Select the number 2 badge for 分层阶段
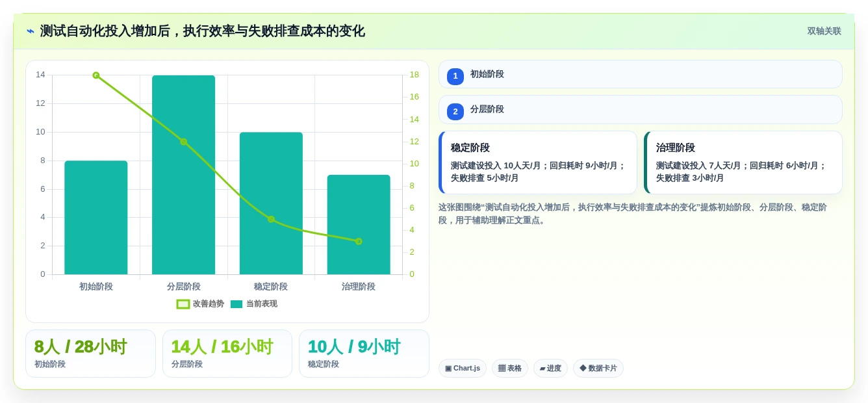 (455, 111)
